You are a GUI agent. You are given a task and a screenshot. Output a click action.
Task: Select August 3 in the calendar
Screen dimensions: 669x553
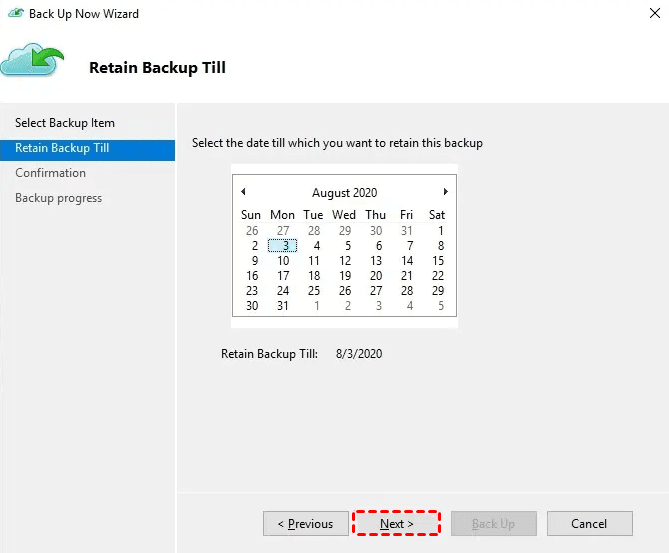click(282, 246)
